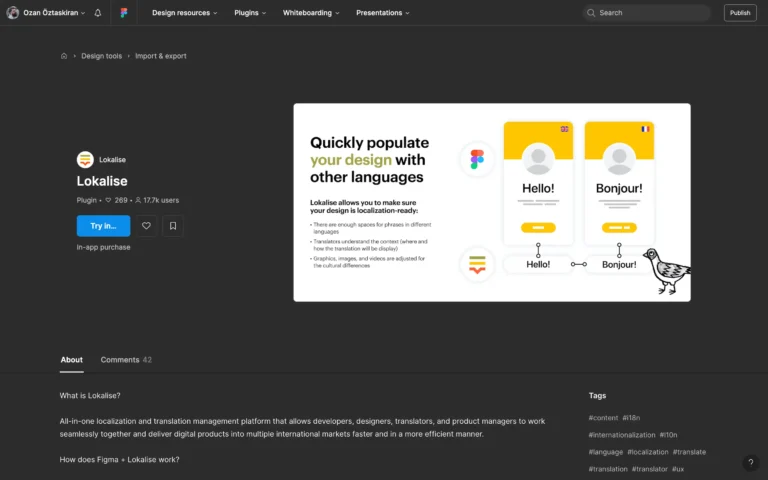Select the #translation tag
This screenshot has width=768, height=480.
pos(608,469)
